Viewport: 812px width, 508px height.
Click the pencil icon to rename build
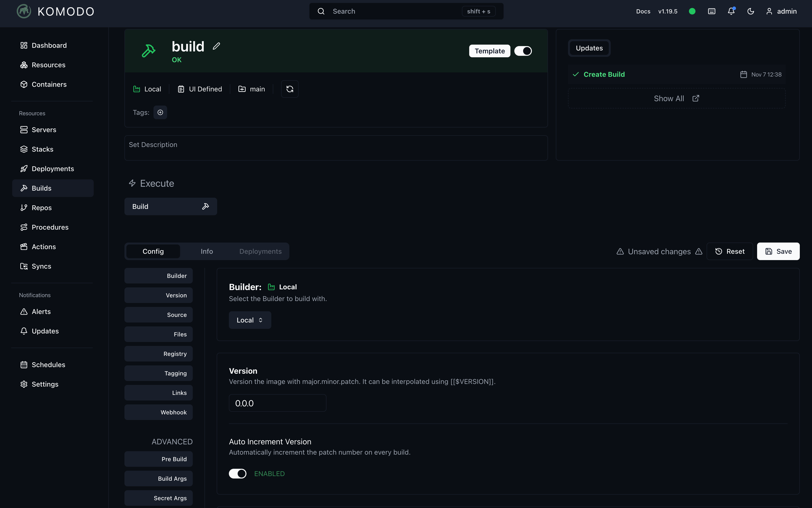[216, 46]
